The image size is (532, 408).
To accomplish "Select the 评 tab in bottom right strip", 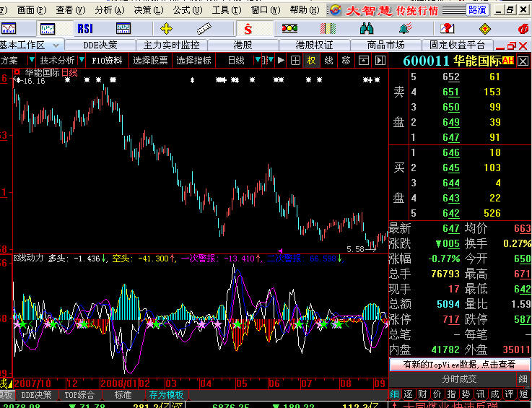I will (510, 394).
